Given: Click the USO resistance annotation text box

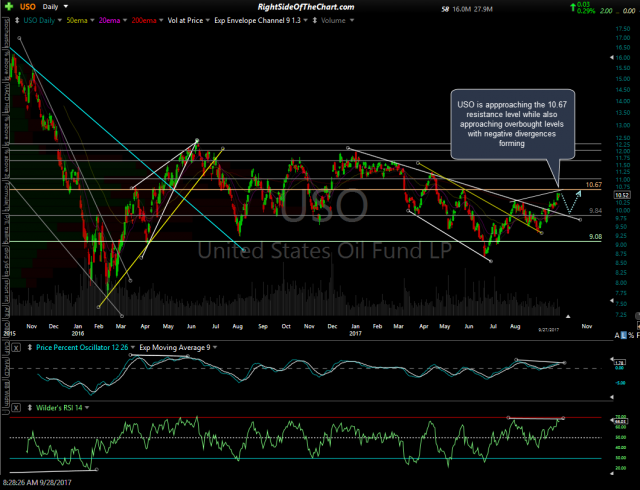Looking at the screenshot, I should point(512,124).
